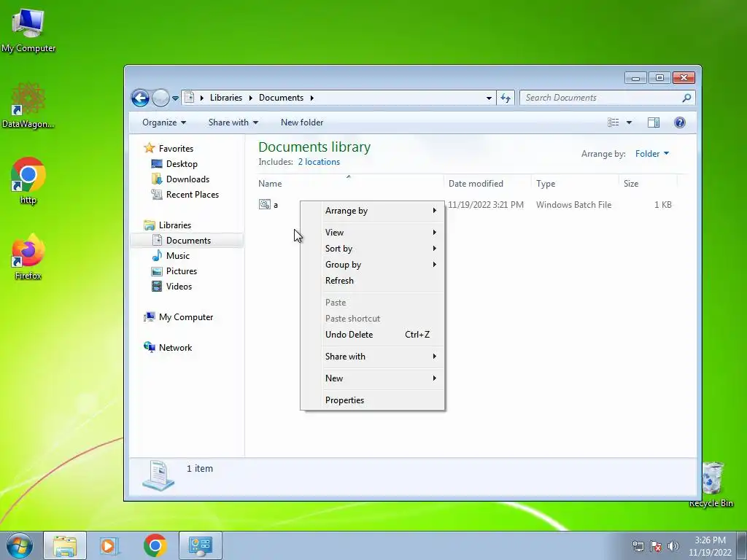
Task: Open My Computer desktop icon
Action: [28, 29]
